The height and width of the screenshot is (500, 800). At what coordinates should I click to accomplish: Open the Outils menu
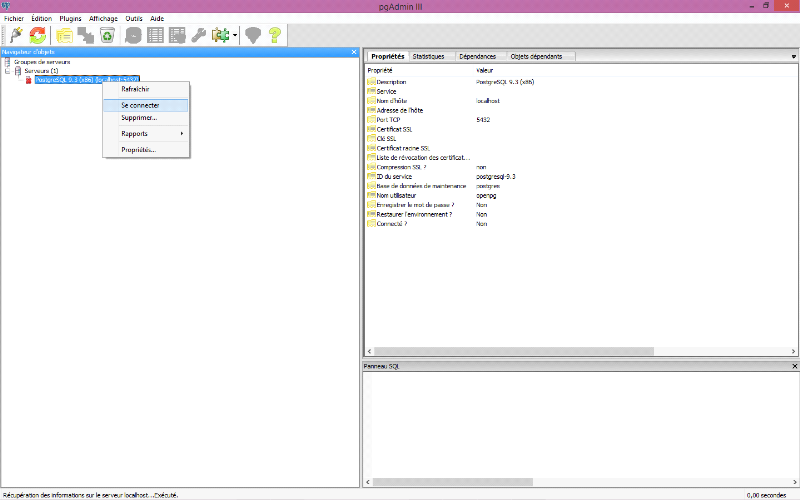point(133,19)
